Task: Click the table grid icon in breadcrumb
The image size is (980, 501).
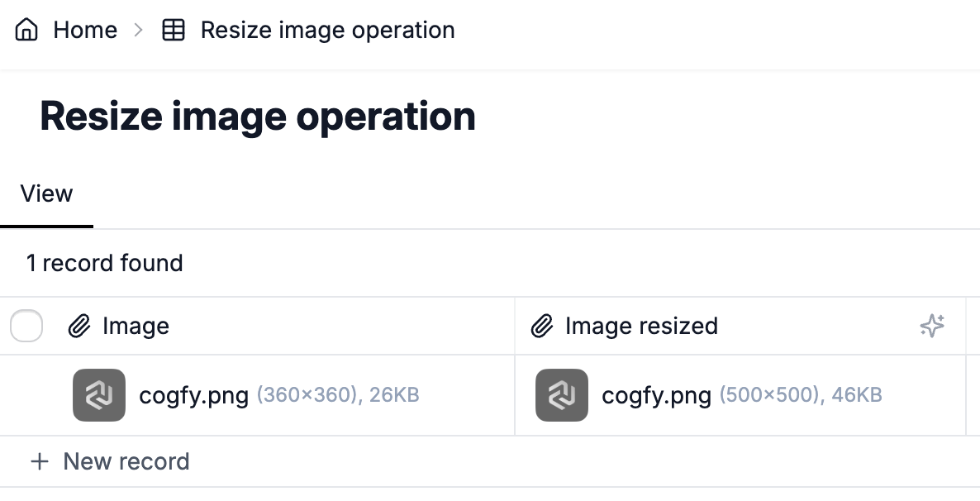Action: pyautogui.click(x=174, y=30)
